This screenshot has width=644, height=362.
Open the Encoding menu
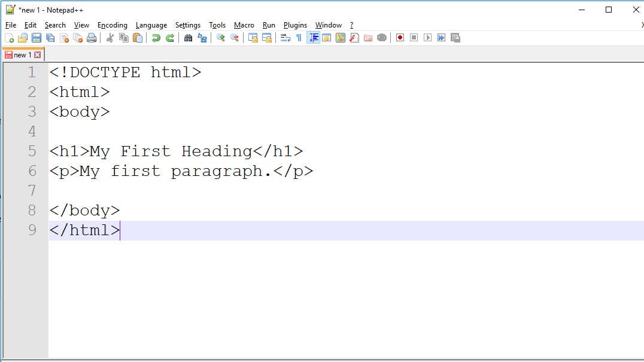pyautogui.click(x=112, y=25)
